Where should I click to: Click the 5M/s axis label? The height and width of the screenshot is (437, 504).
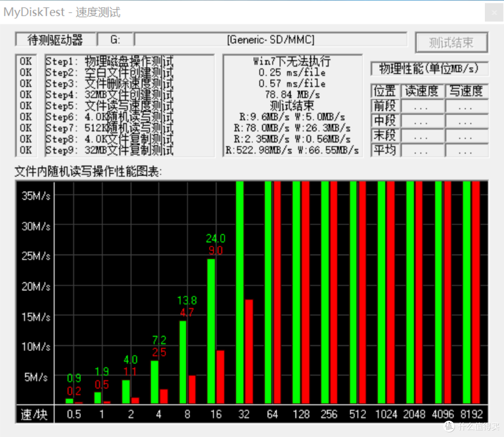(x=36, y=377)
